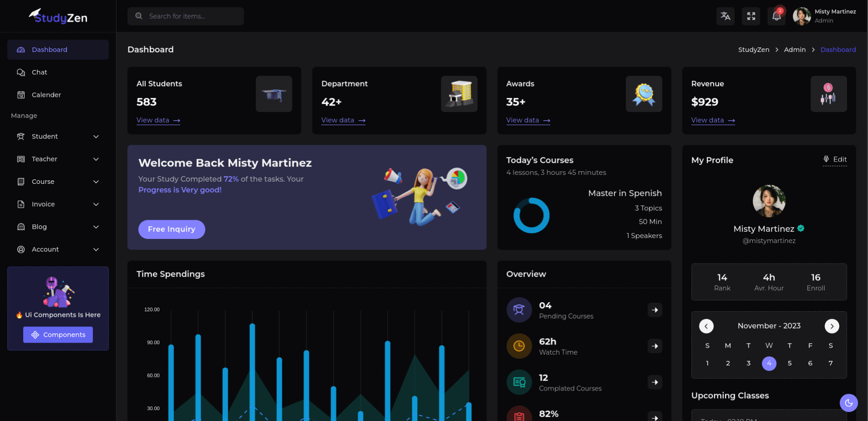Click the arrow beside Watch Time
This screenshot has height=421, width=868.
coord(655,346)
